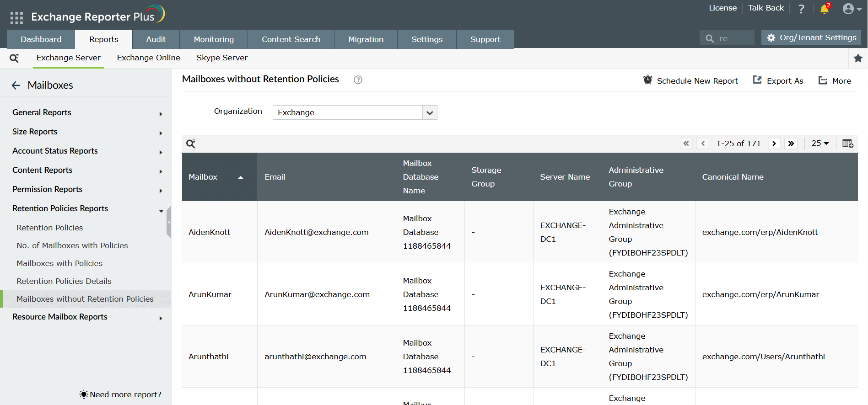868x405 pixels.
Task: Click Schedule New Report
Action: 690,81
